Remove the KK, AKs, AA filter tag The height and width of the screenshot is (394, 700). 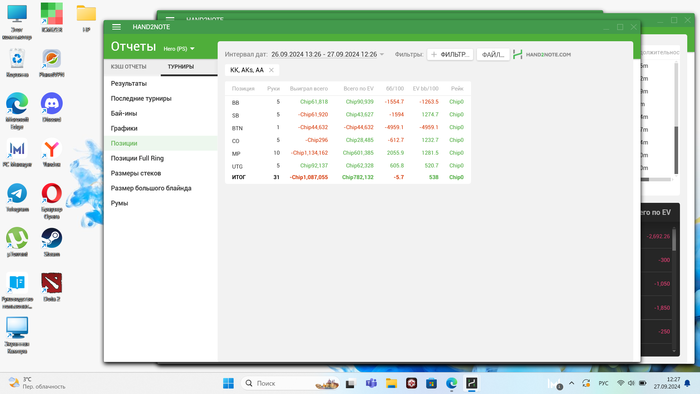271,70
